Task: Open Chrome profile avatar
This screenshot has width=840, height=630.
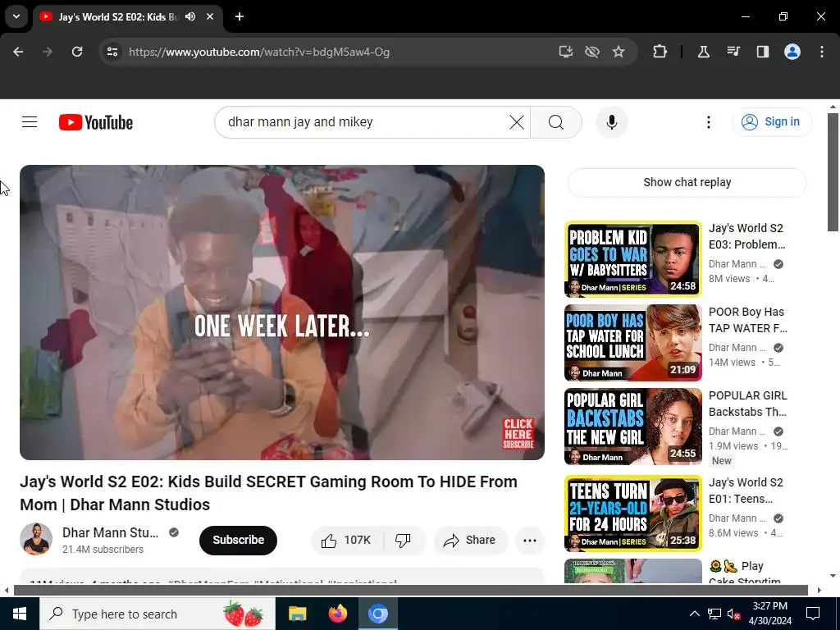Action: (792, 52)
